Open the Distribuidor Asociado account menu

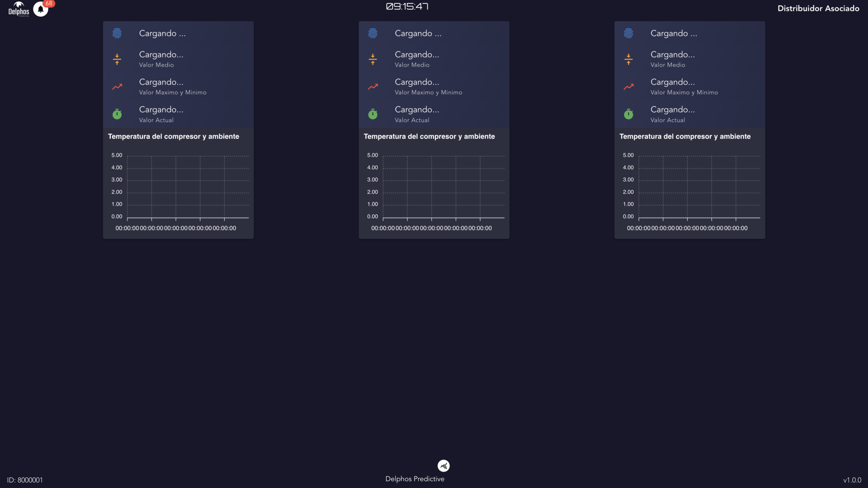(x=818, y=8)
